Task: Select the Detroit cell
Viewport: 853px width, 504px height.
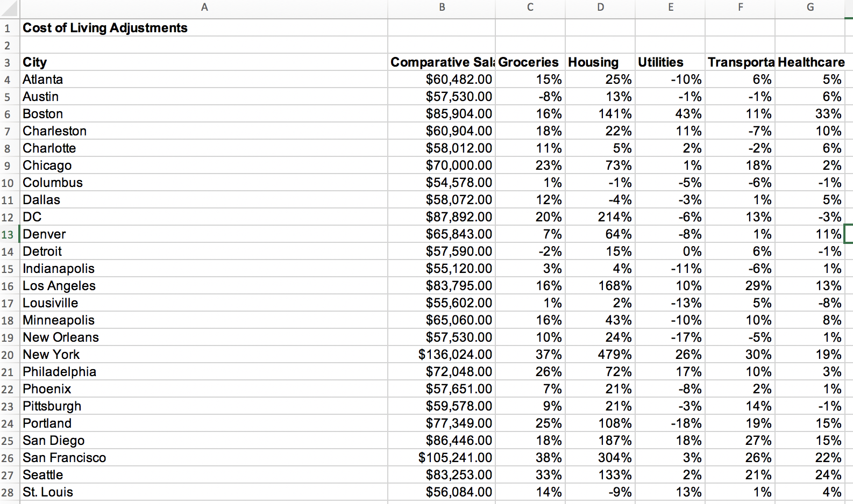Action: [204, 251]
